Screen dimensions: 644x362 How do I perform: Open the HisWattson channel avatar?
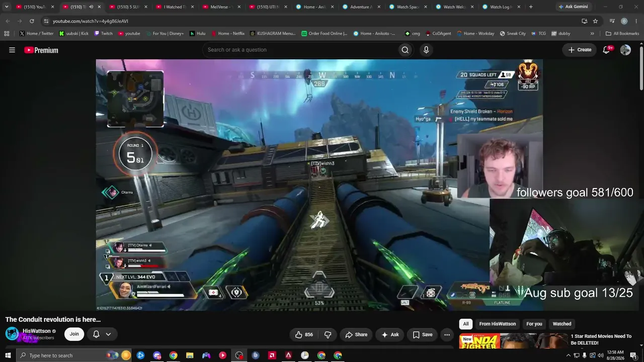(12, 334)
